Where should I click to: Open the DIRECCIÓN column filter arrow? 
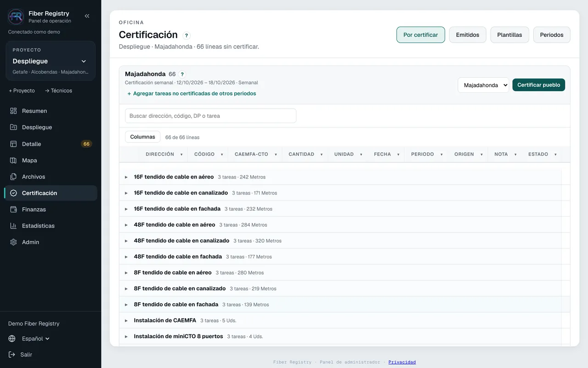pyautogui.click(x=181, y=155)
